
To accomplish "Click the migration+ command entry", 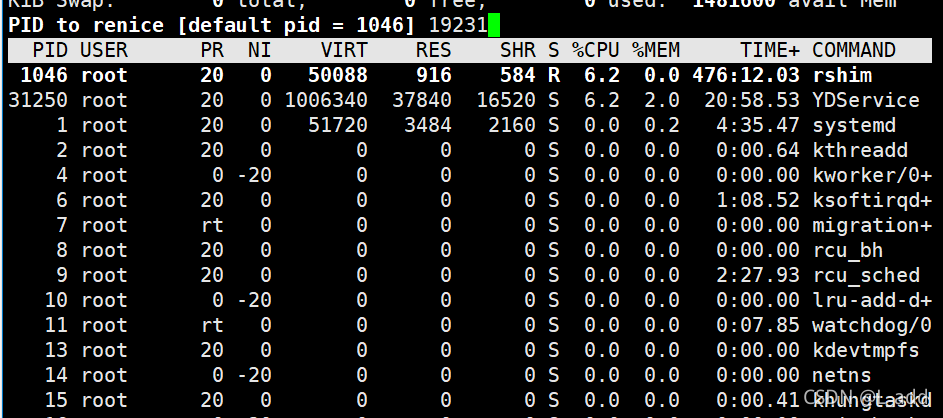I will click(x=872, y=226).
